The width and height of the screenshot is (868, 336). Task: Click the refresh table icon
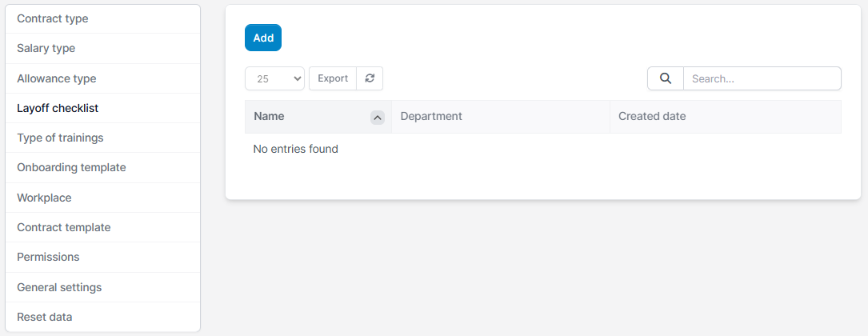click(370, 78)
